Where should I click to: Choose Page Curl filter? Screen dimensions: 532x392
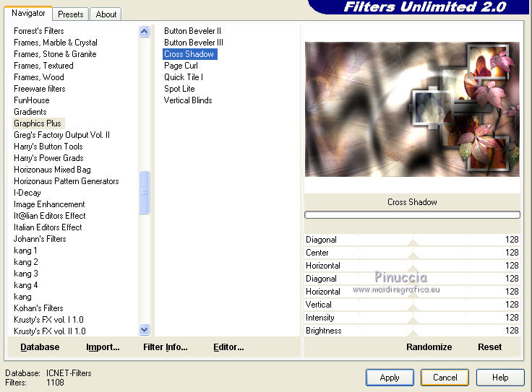[181, 66]
